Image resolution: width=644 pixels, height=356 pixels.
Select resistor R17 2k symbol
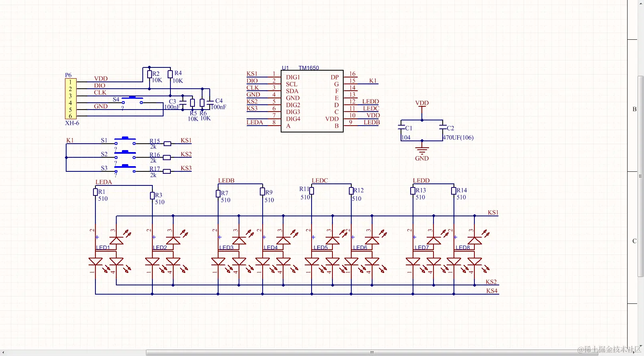(167, 171)
